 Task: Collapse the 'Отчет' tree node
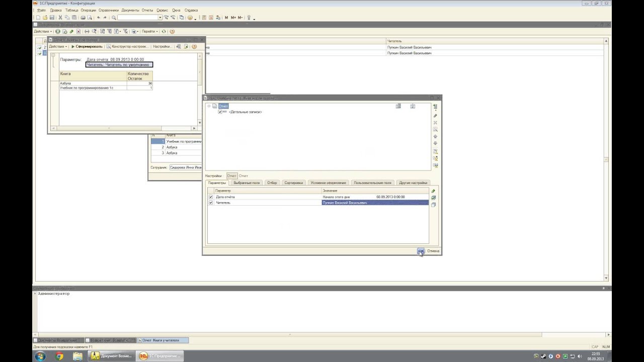209,106
